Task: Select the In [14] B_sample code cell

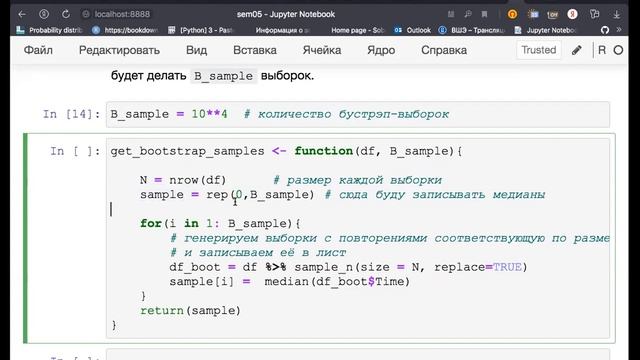Action: [358, 114]
